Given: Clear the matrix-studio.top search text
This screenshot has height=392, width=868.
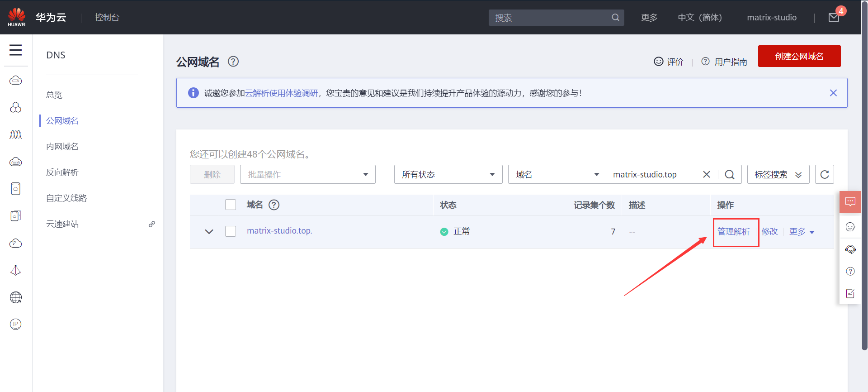Looking at the screenshot, I should [x=707, y=174].
